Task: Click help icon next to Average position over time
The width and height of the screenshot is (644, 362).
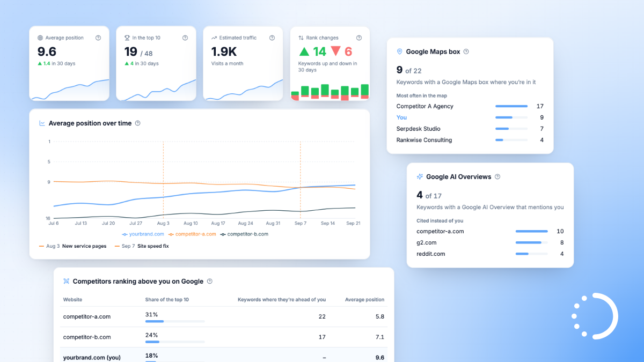Action: [x=137, y=123]
